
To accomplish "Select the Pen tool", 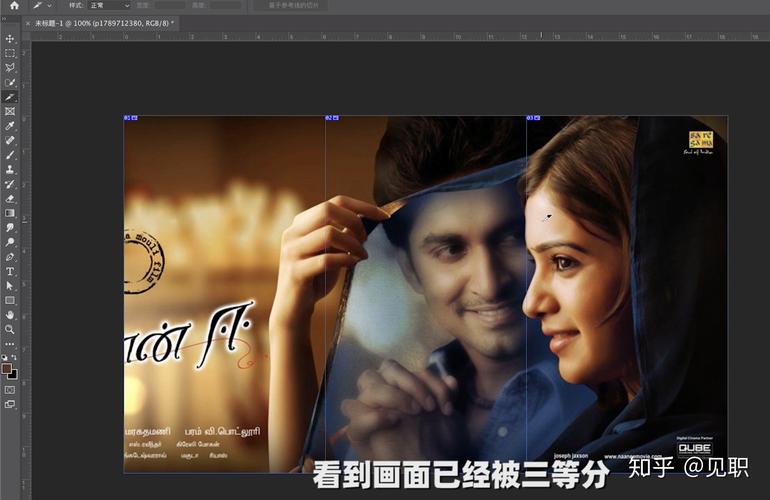I will point(10,257).
